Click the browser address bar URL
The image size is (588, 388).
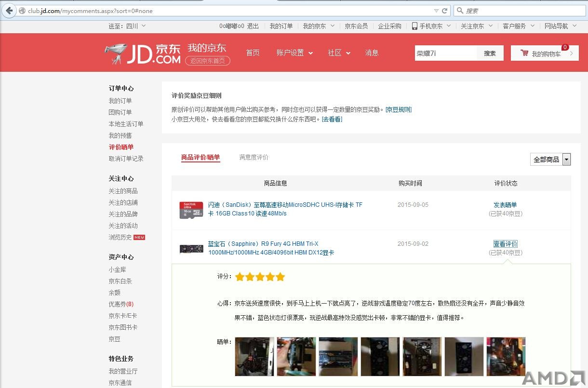click(91, 11)
